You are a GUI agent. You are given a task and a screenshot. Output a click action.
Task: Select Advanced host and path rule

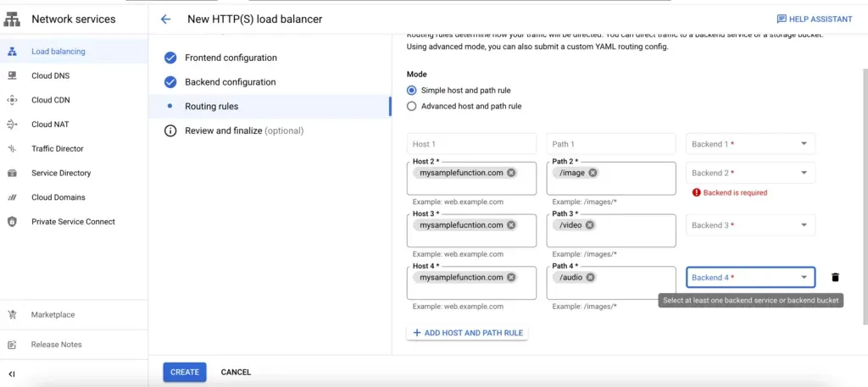coord(412,107)
